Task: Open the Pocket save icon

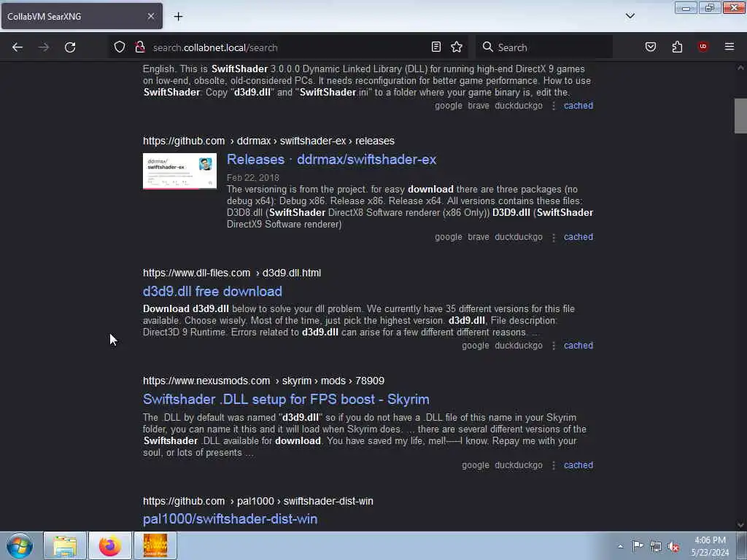Action: click(650, 47)
